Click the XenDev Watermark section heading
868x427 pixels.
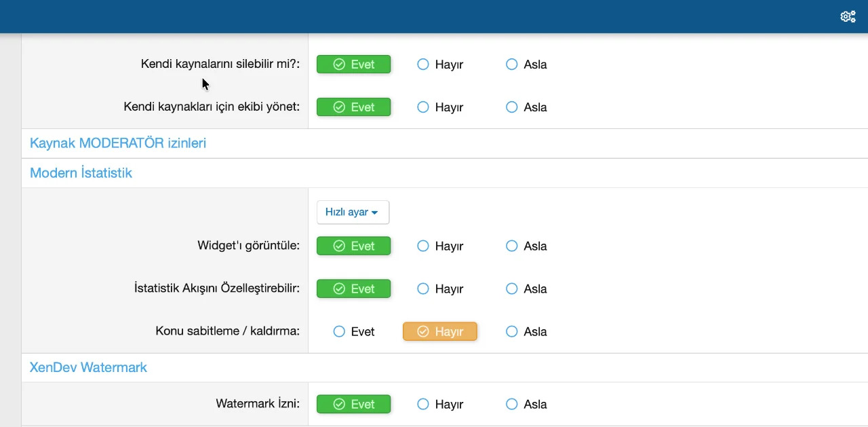[88, 367]
